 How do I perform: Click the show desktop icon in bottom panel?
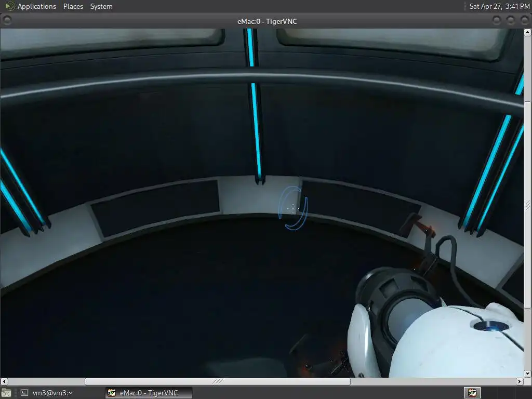click(6, 393)
